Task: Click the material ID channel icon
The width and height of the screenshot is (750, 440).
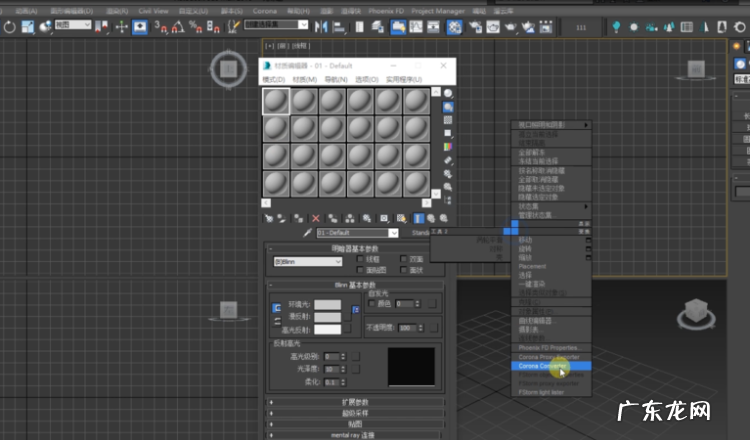Action: pyautogui.click(x=384, y=219)
